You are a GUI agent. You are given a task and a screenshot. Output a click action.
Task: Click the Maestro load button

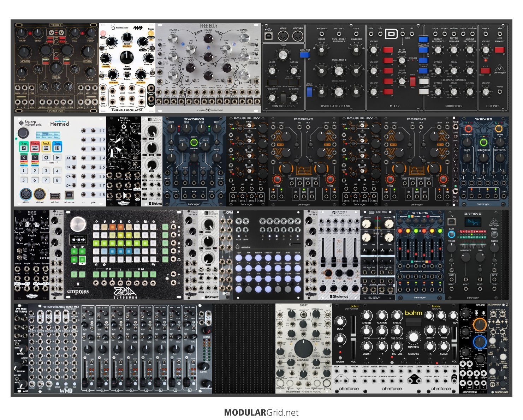pyautogui.click(x=288, y=258)
